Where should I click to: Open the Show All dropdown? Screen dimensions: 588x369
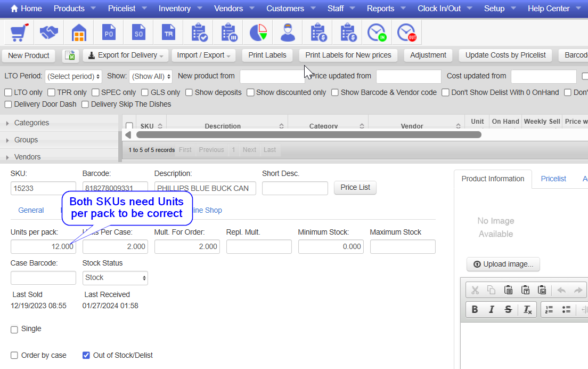click(x=151, y=76)
